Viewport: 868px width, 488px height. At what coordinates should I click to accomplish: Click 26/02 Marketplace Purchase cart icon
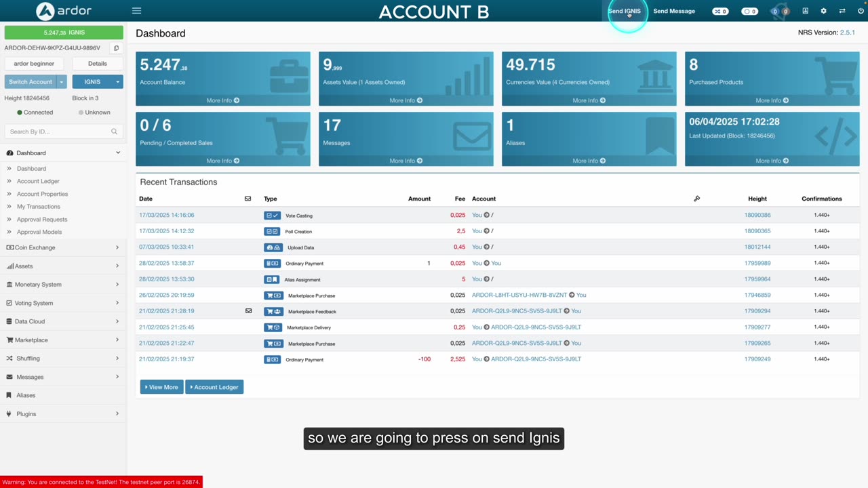[x=272, y=296]
